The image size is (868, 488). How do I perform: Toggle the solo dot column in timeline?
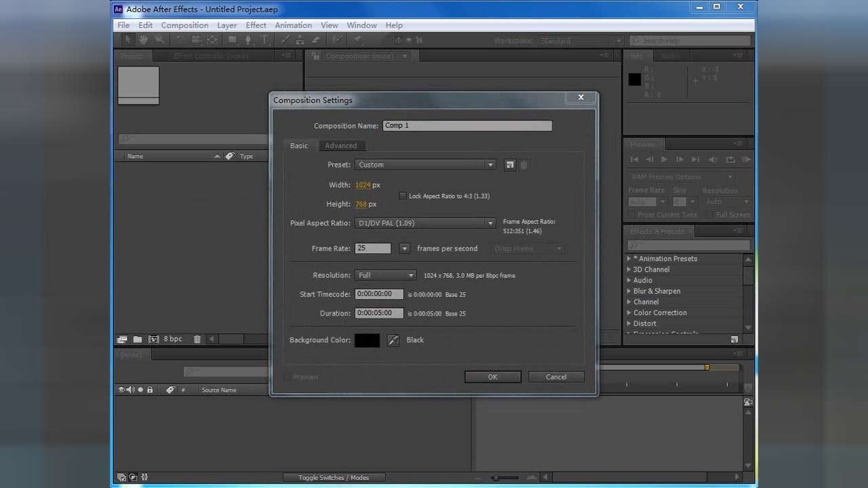click(140, 390)
